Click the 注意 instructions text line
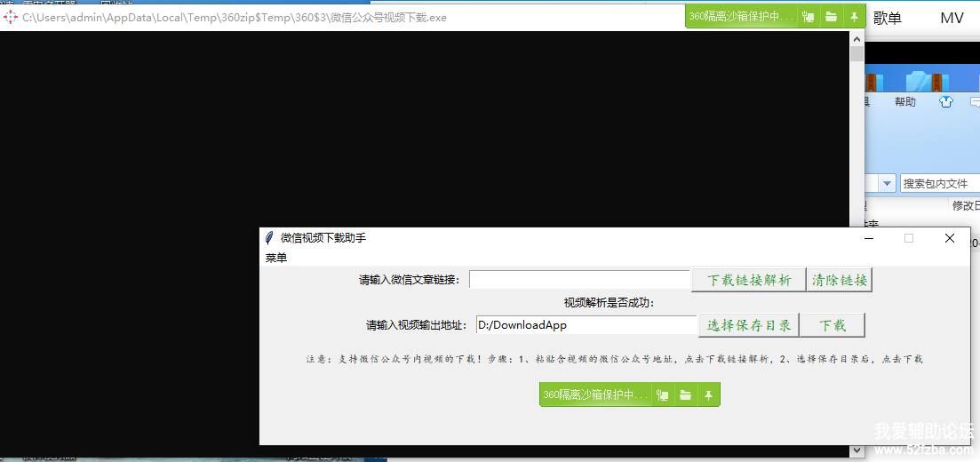 [614, 360]
